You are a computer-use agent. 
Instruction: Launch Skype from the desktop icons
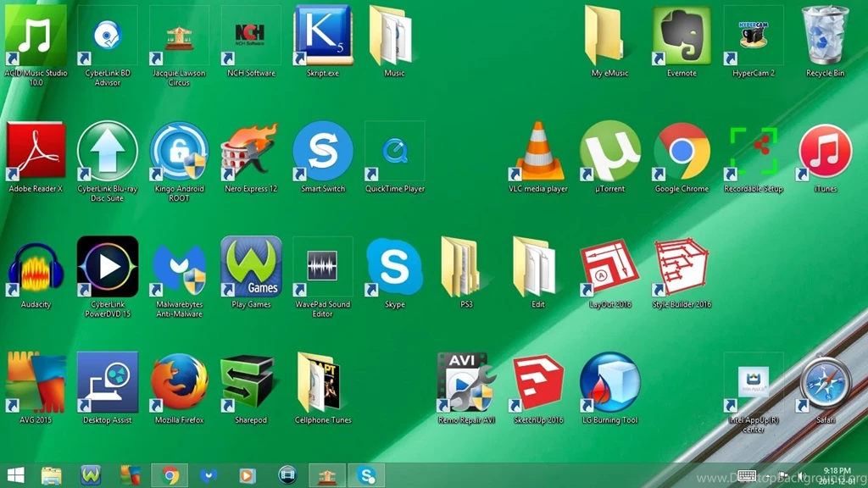coord(394,268)
